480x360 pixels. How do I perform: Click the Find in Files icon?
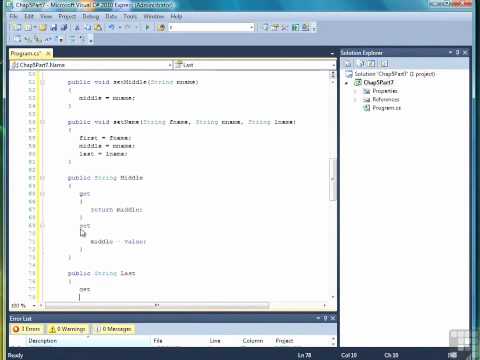pos(162,28)
